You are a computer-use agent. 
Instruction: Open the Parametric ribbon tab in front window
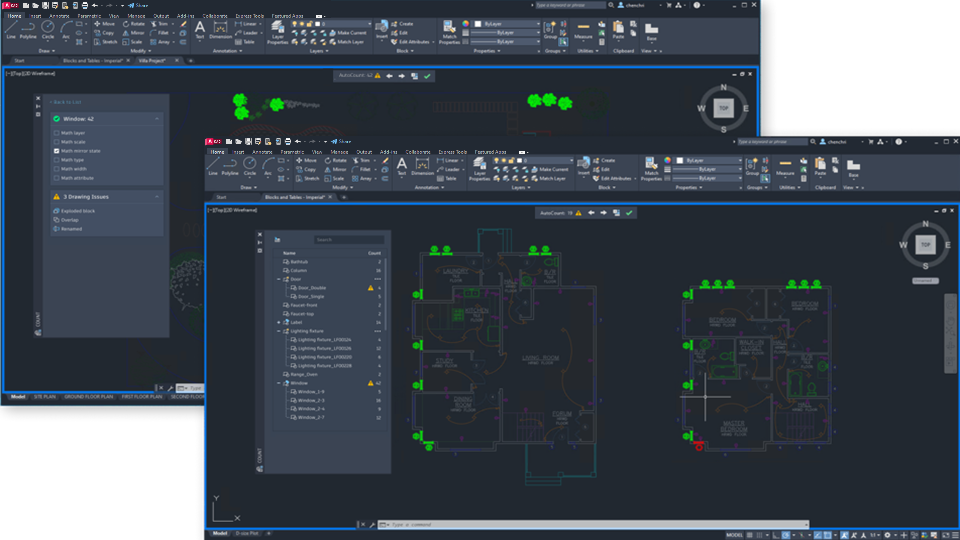pyautogui.click(x=292, y=152)
